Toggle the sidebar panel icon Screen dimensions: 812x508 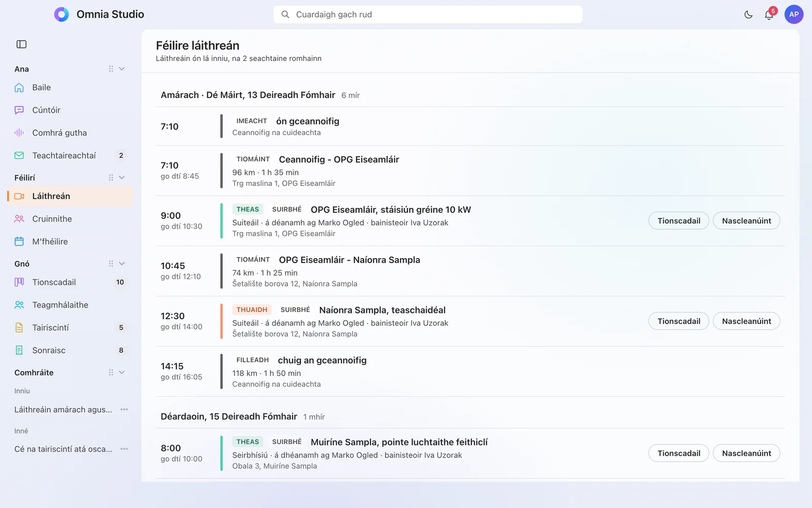coord(21,44)
